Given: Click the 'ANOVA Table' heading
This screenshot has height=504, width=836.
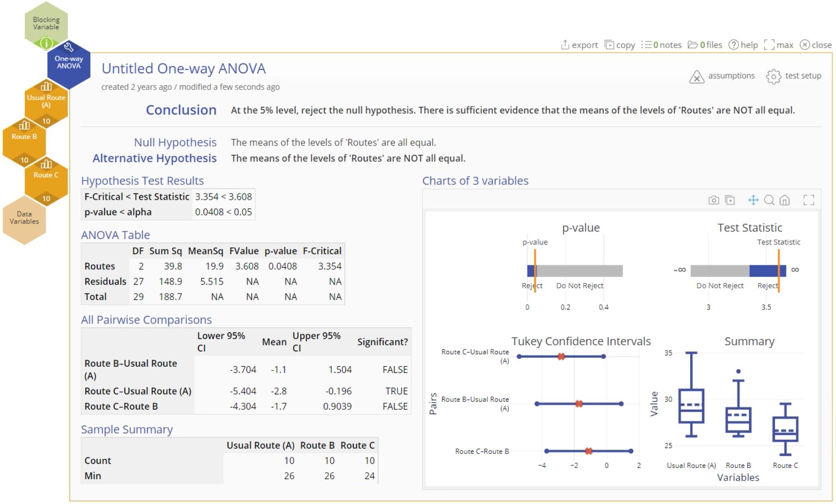Looking at the screenshot, I should [x=116, y=235].
